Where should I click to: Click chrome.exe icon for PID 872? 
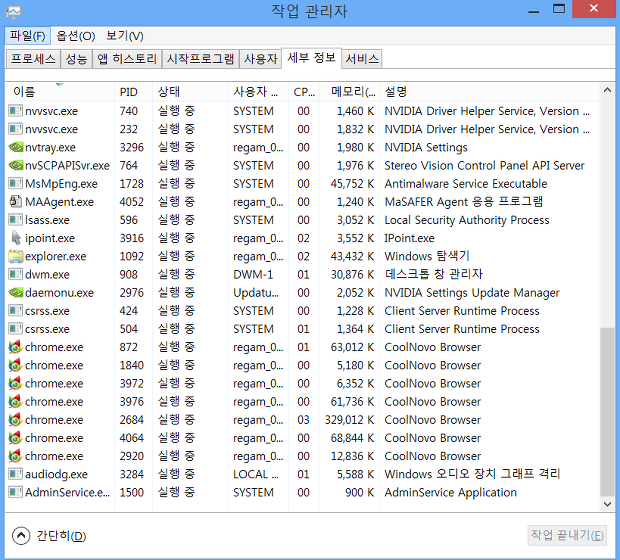click(15, 347)
